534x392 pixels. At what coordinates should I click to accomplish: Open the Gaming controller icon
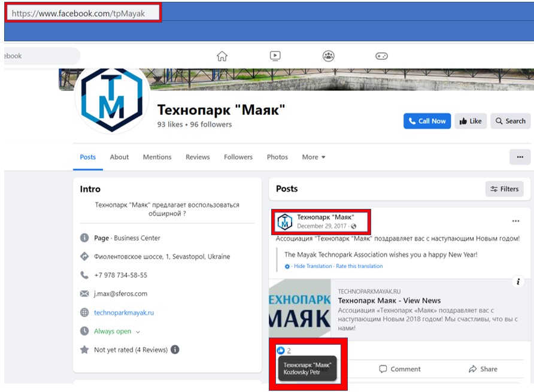tap(381, 56)
